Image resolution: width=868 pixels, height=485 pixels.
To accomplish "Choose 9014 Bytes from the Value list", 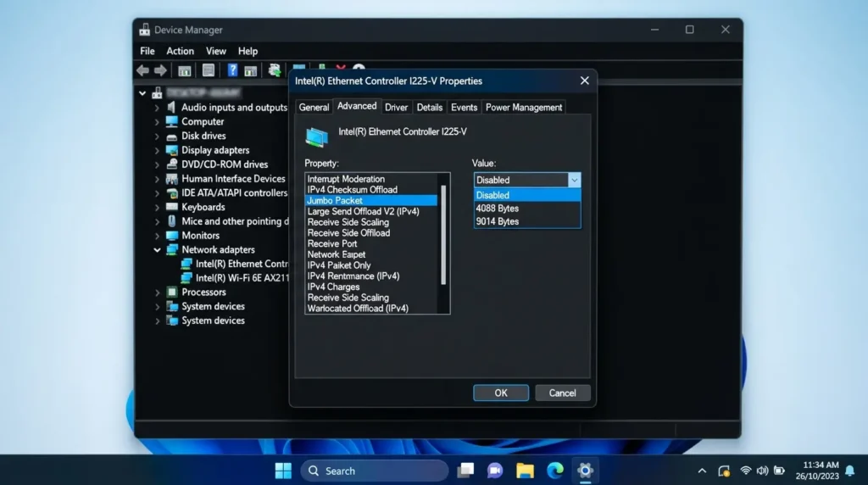I will [527, 221].
